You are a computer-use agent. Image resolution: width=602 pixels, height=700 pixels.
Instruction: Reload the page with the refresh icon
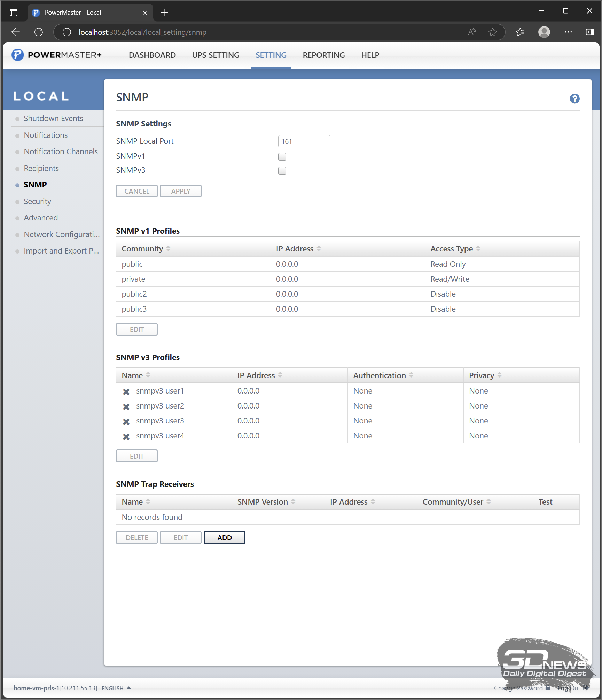[x=39, y=32]
